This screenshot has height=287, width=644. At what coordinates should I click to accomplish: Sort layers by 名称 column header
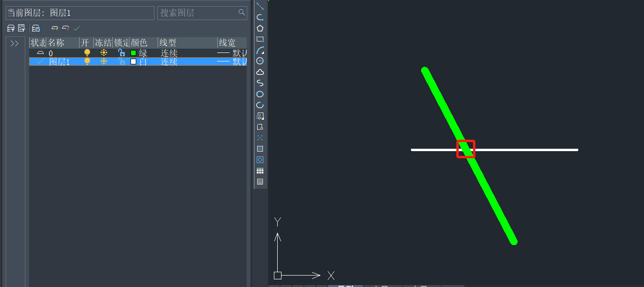pyautogui.click(x=62, y=43)
